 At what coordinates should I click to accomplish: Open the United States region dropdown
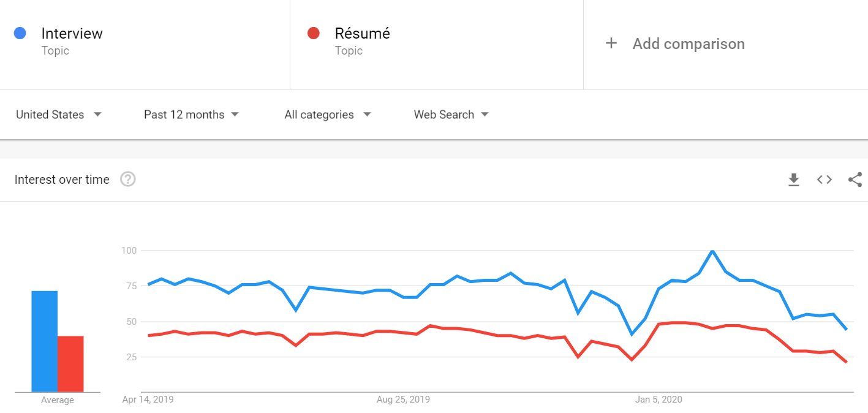(59, 115)
